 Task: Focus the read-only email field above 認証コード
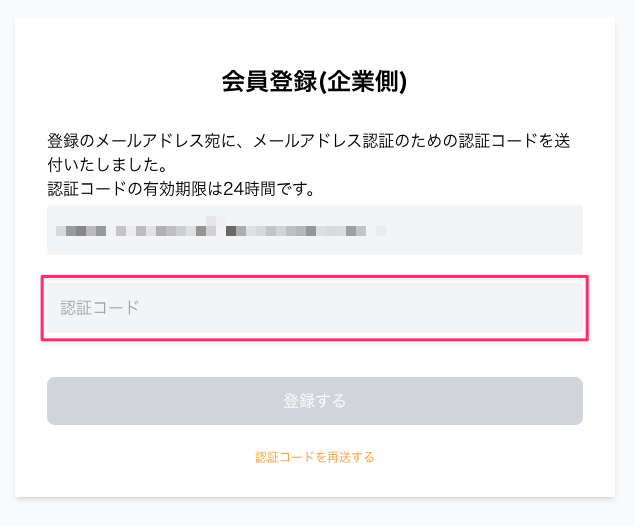point(314,230)
